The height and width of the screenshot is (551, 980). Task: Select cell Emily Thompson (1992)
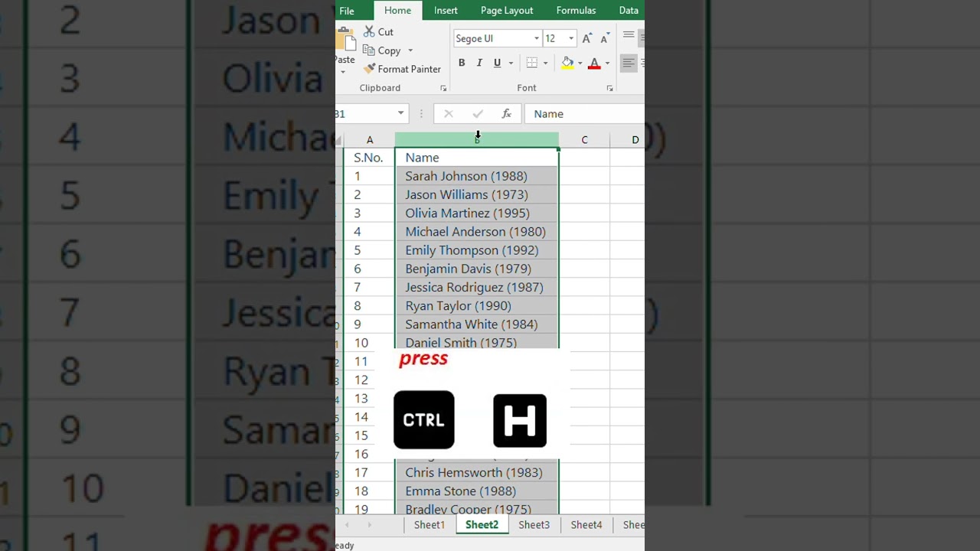click(477, 250)
